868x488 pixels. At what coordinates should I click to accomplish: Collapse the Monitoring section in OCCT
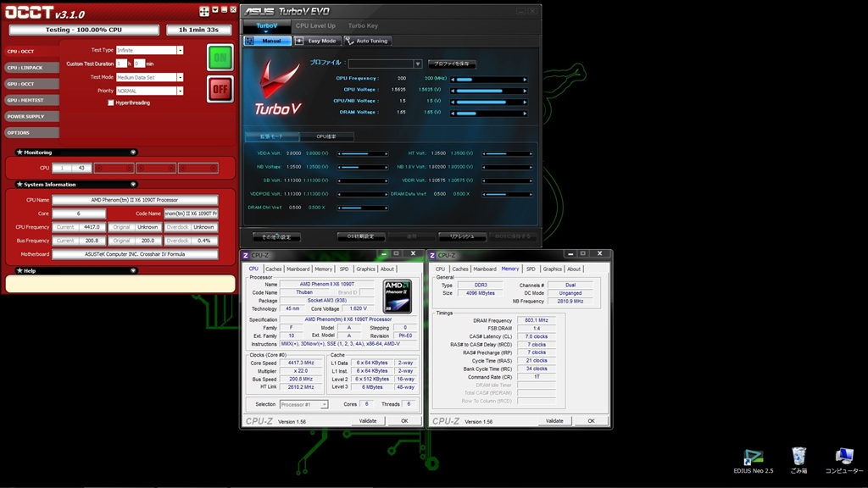133,152
